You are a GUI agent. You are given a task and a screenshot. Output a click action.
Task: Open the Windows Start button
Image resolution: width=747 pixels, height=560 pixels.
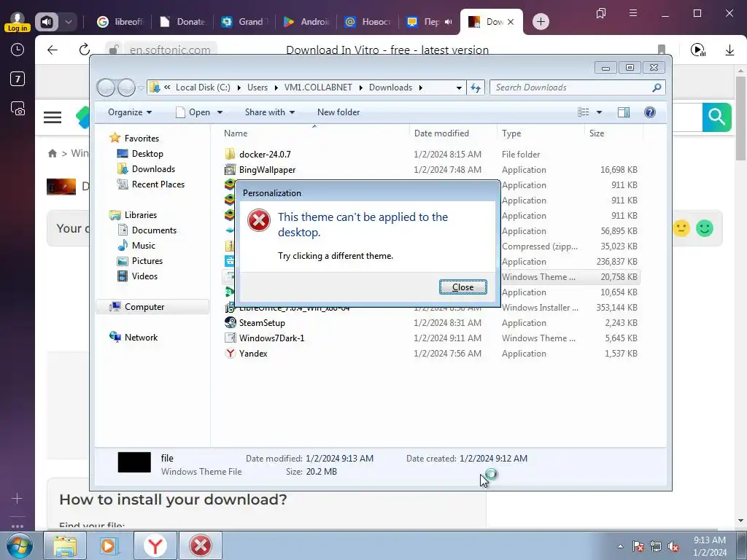tap(20, 545)
